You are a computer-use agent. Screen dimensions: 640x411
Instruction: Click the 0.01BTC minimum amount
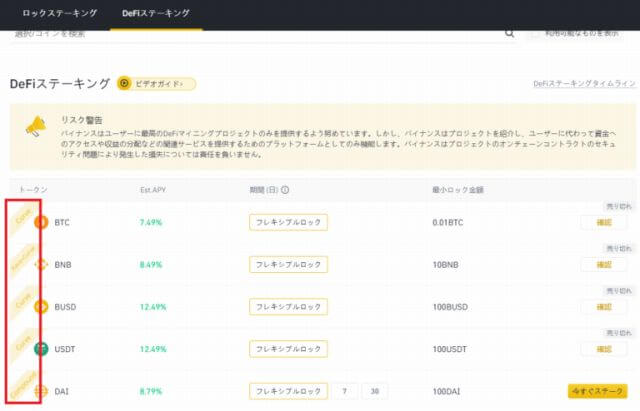(448, 222)
